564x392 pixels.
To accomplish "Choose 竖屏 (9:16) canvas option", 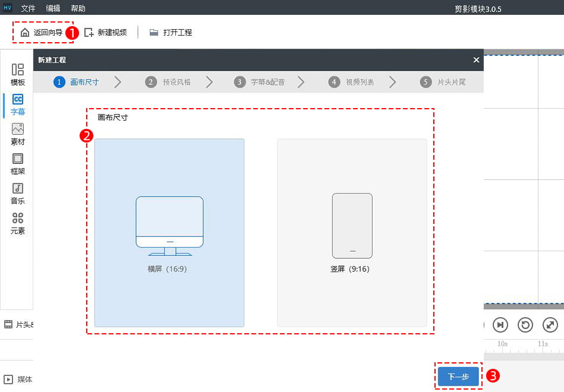I will [352, 233].
